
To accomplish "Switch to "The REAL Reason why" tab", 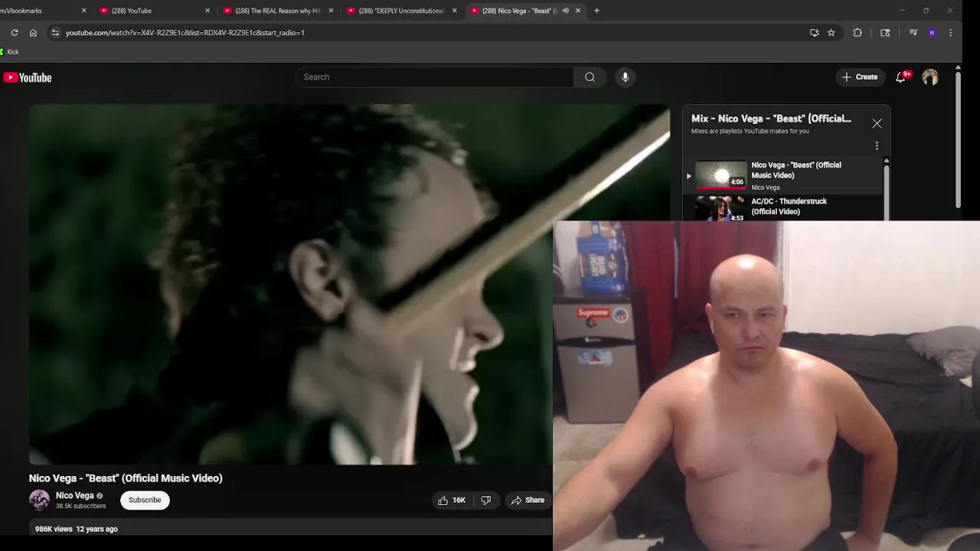I will tap(277, 11).
